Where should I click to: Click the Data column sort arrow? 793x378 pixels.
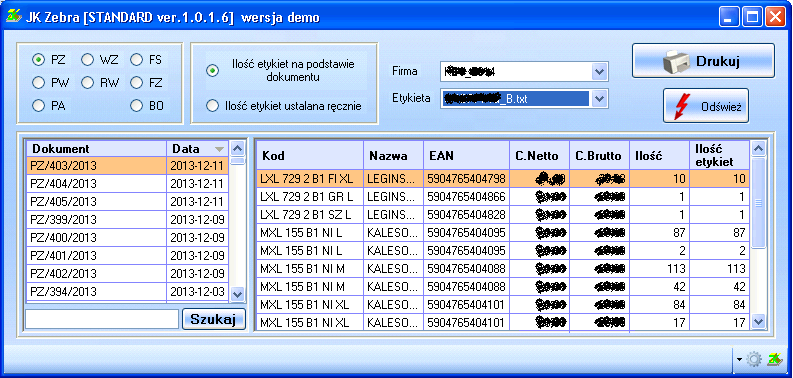pyautogui.click(x=219, y=149)
